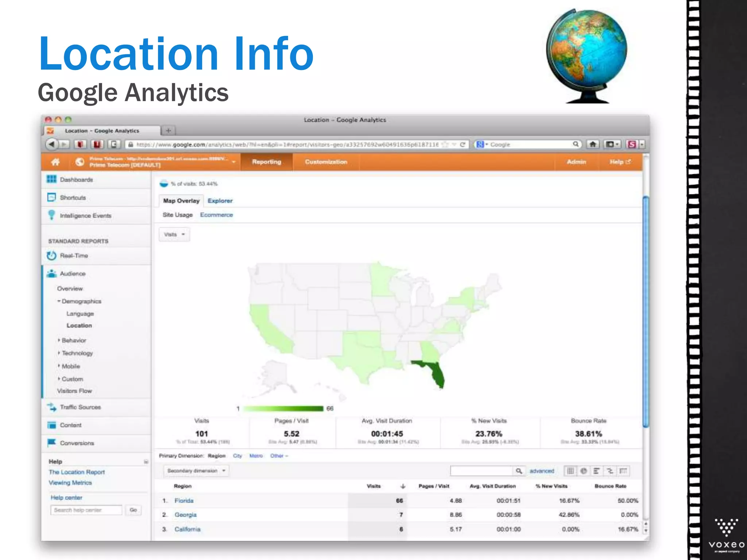Switch to the Explorer tab
The width and height of the screenshot is (747, 560).
[220, 201]
